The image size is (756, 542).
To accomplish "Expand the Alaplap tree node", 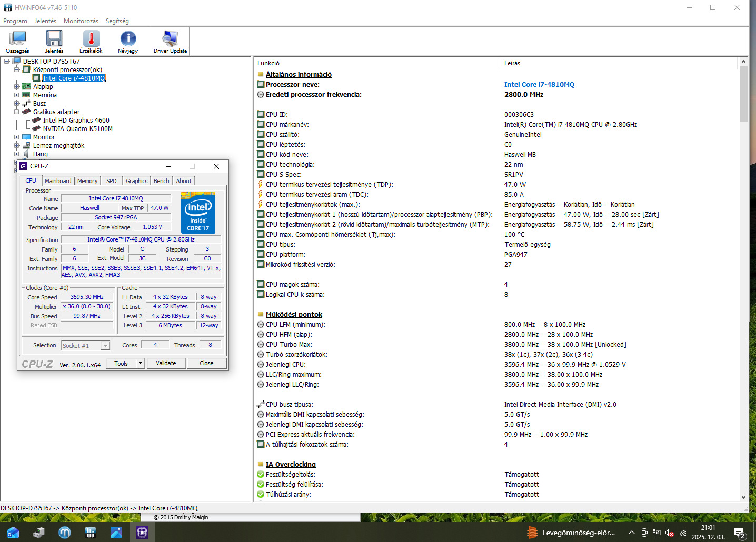I will (16, 86).
